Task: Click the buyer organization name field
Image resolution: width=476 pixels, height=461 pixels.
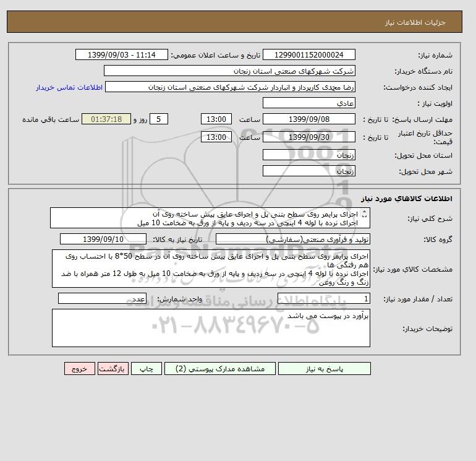Action: click(229, 71)
